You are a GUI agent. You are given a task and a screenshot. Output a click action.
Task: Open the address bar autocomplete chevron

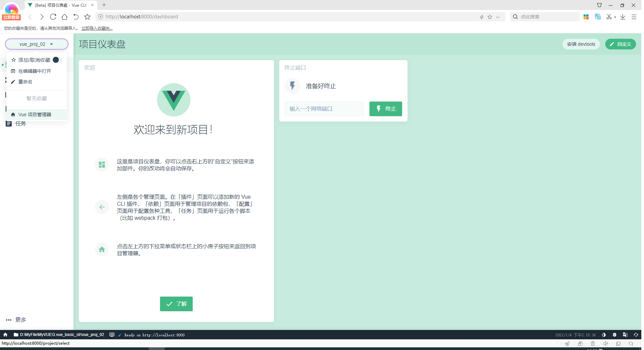pos(498,16)
